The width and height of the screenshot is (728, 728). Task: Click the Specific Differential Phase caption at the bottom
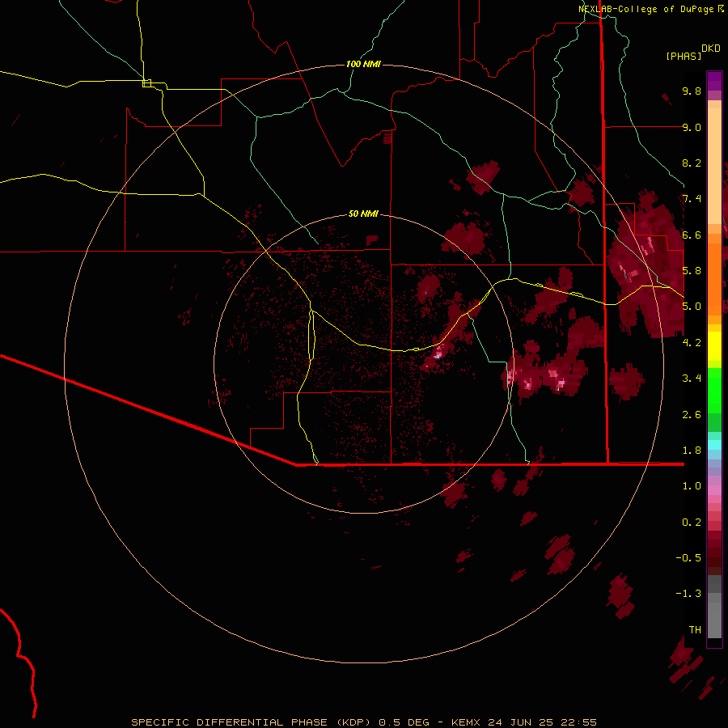click(364, 722)
